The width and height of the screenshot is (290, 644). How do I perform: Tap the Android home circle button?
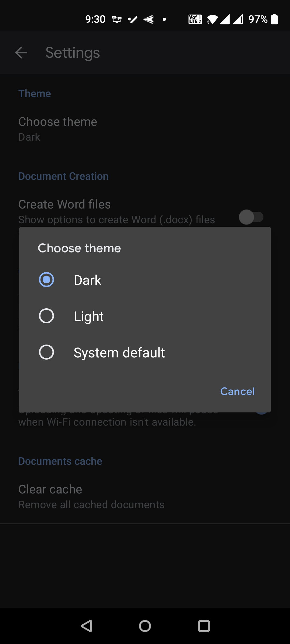(145, 626)
